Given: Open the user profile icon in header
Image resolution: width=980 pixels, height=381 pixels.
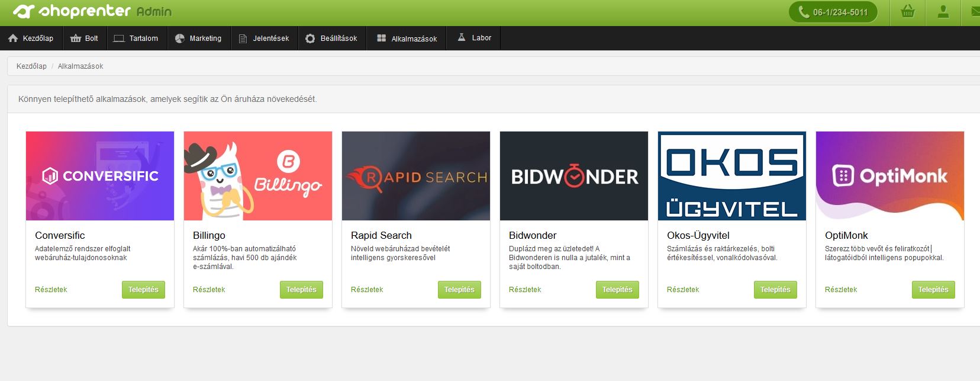Looking at the screenshot, I should [x=943, y=12].
